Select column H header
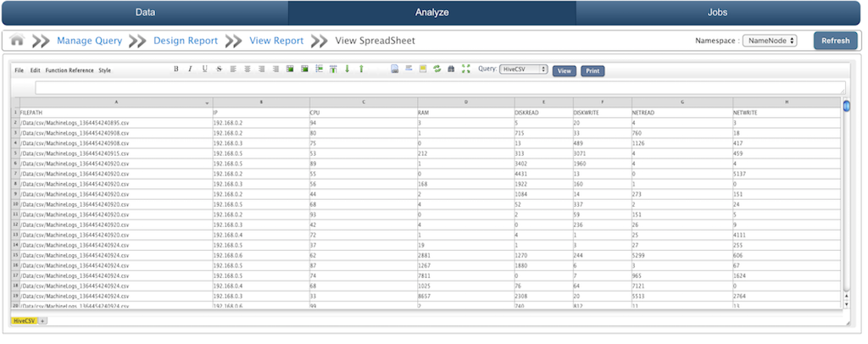The image size is (868, 344). click(786, 103)
